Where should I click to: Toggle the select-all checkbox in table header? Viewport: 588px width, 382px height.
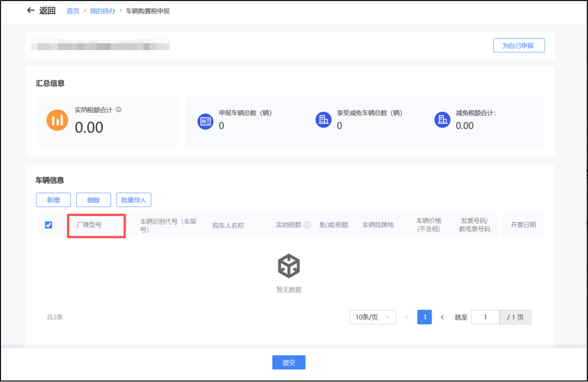pos(48,225)
